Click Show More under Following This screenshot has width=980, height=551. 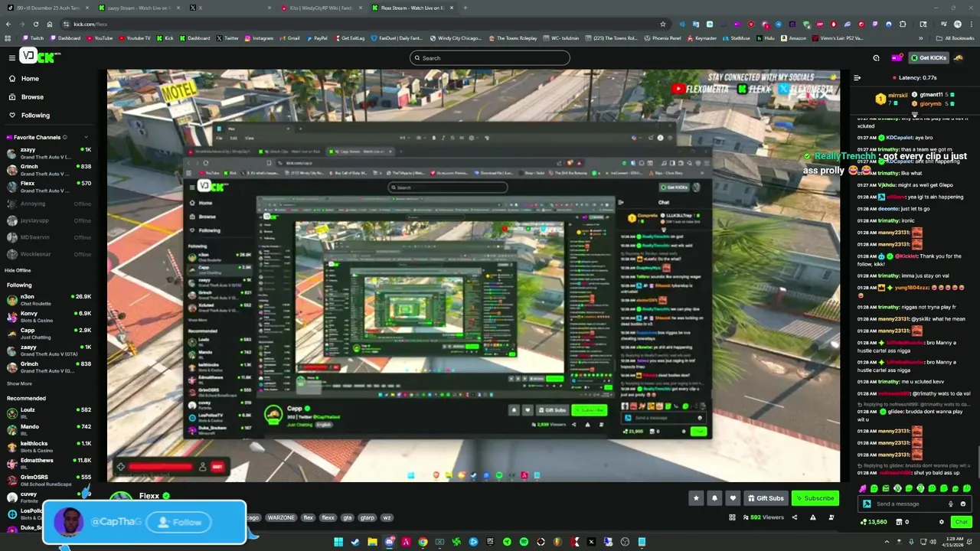tap(19, 383)
